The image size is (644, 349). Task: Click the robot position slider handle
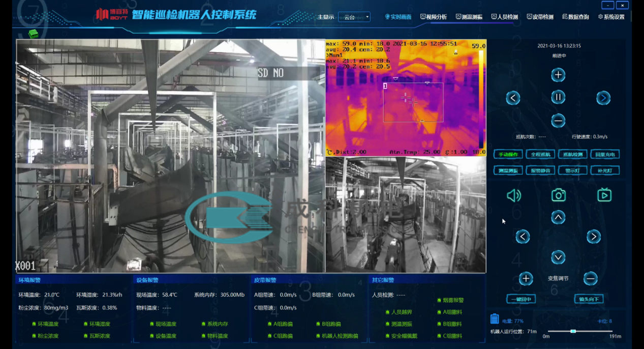[573, 331]
